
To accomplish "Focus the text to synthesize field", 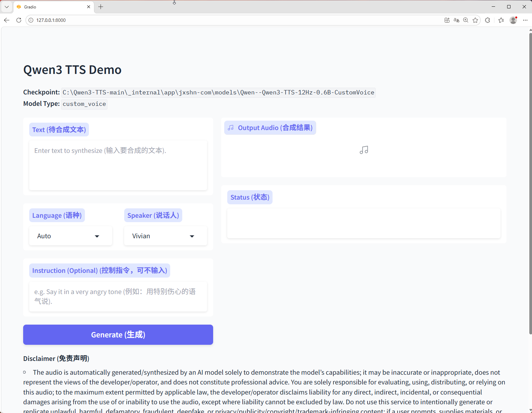I will tap(118, 165).
